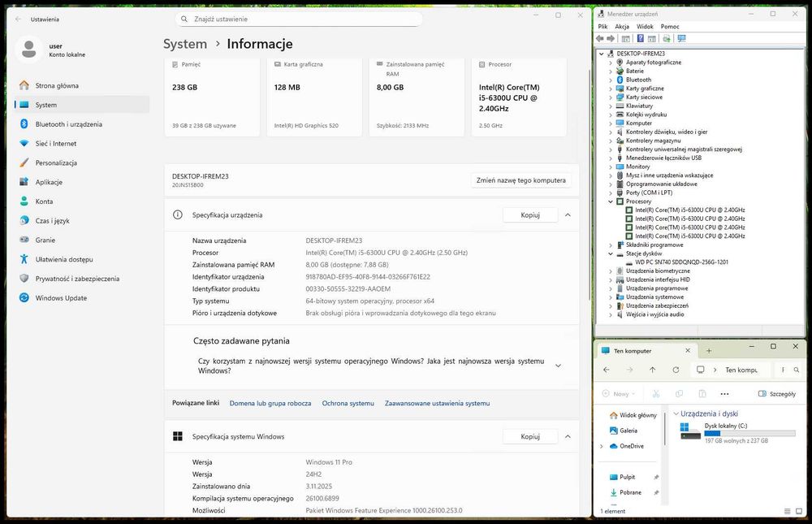Expand Karty graficzne in Device Manager

[611, 89]
